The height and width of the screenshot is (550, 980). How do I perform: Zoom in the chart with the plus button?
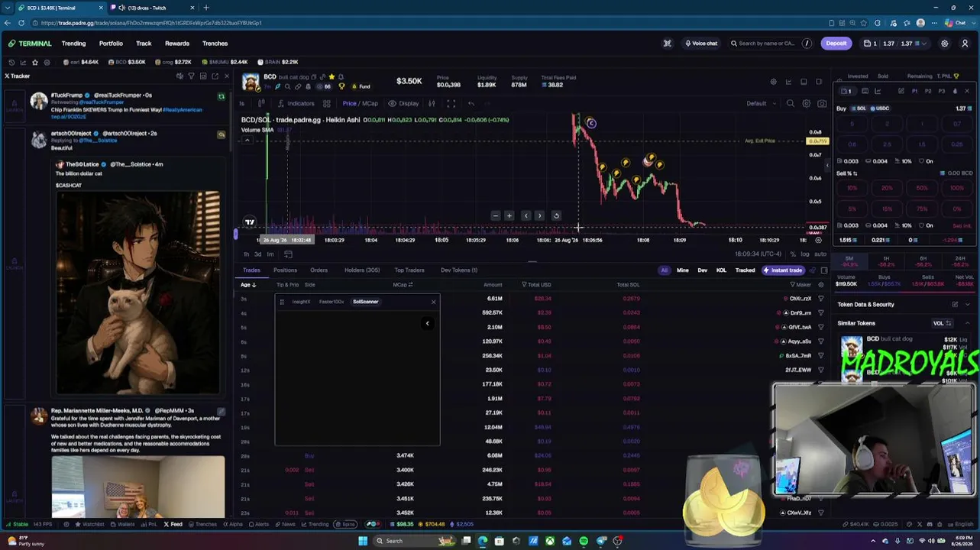509,215
